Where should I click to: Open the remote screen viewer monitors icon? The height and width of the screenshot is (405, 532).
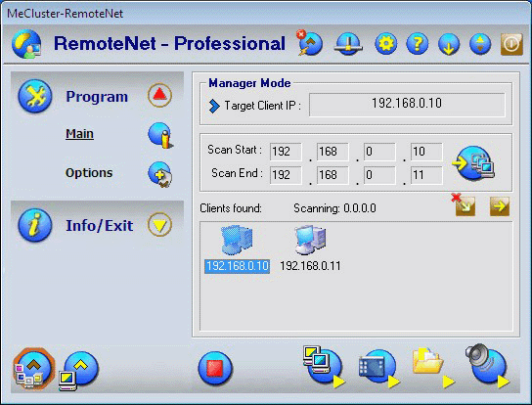tap(324, 367)
